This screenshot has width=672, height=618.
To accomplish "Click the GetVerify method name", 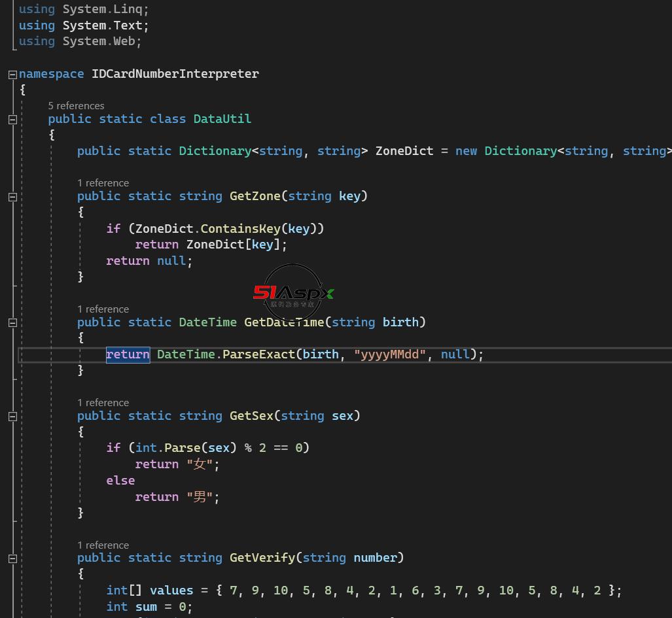I will click(262, 558).
